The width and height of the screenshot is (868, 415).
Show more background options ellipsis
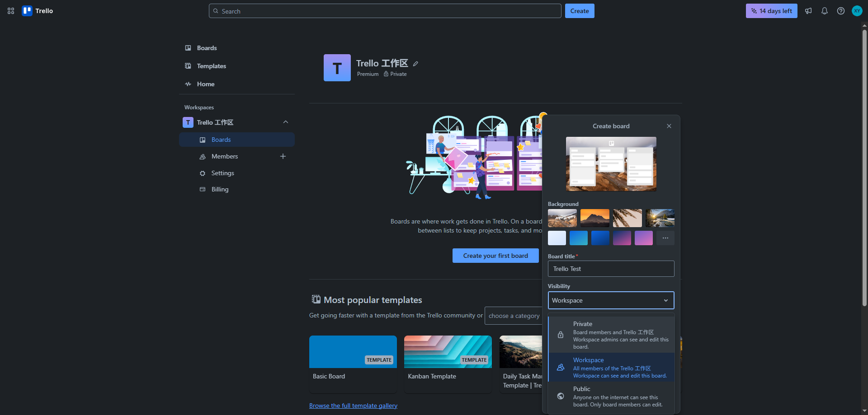point(665,238)
